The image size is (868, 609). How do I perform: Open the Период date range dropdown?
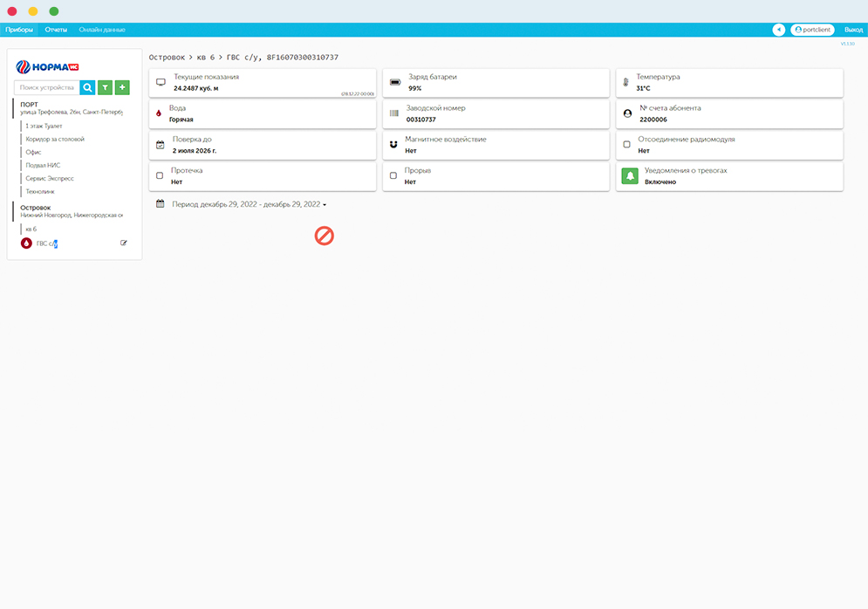pyautogui.click(x=249, y=204)
